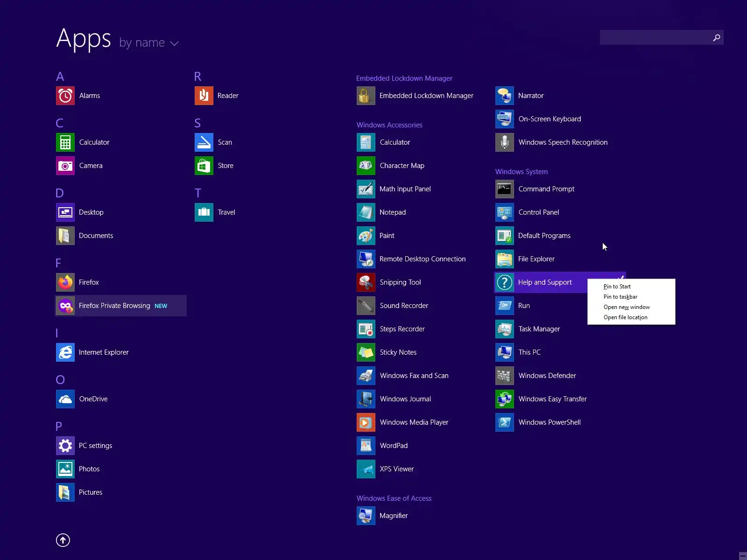Screen dimensions: 747x560
Task: Launch Firefox Private Browsing icon
Action: [x=65, y=306]
